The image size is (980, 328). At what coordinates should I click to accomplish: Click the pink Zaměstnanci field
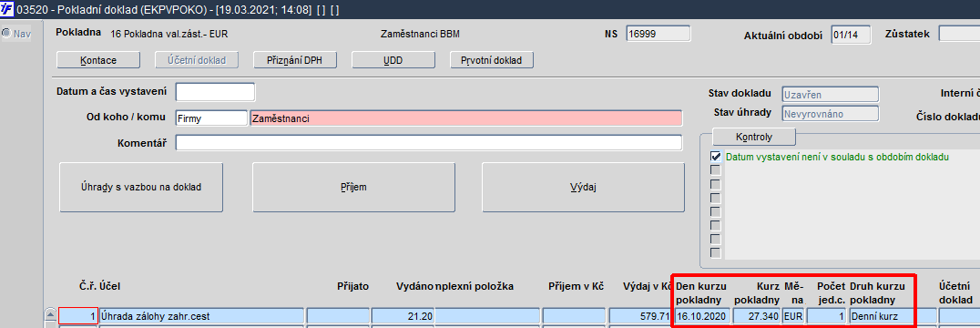coord(466,118)
